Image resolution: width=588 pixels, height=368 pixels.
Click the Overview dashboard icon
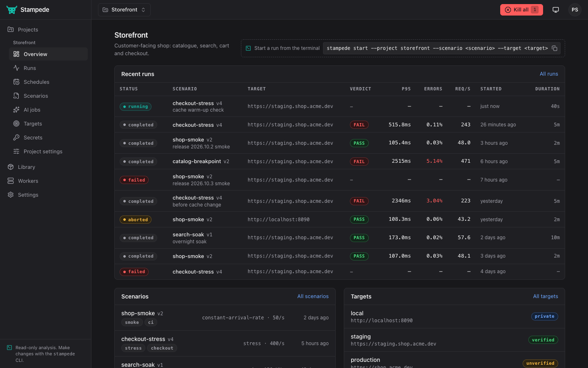click(16, 54)
